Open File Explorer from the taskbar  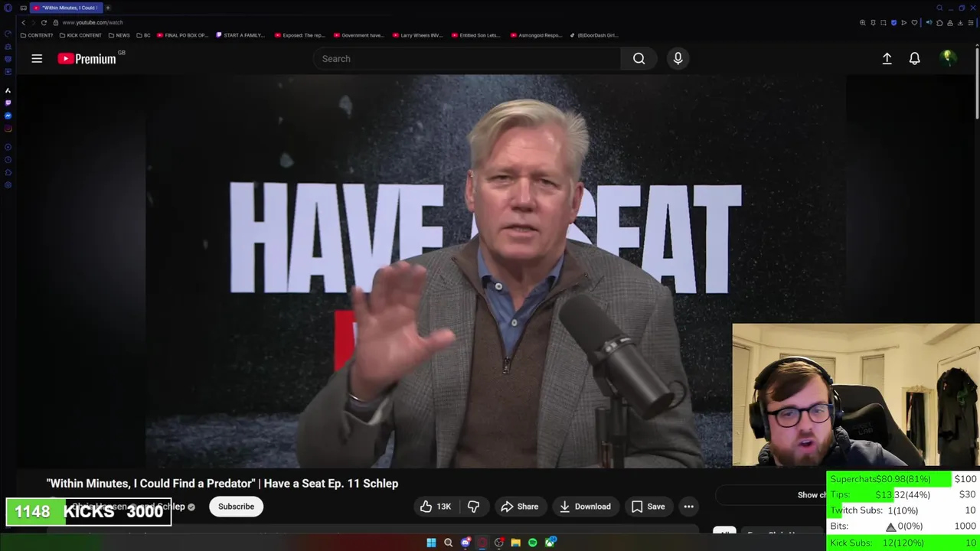pyautogui.click(x=515, y=543)
